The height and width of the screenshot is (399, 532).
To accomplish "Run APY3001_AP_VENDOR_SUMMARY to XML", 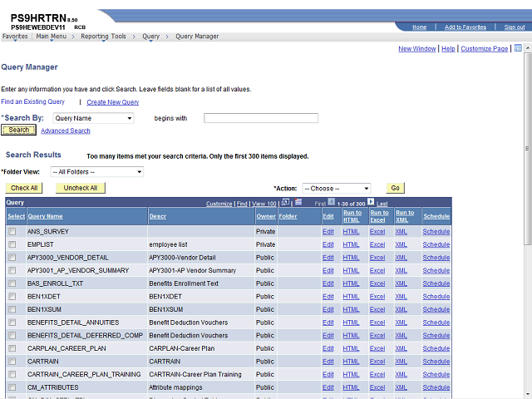I will coord(401,271).
